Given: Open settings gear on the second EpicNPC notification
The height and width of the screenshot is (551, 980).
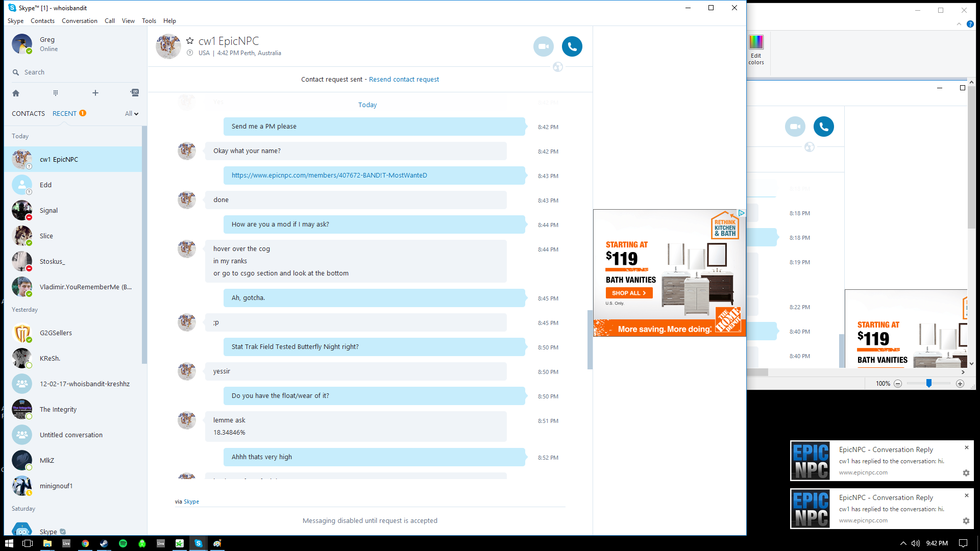Looking at the screenshot, I should [x=966, y=521].
